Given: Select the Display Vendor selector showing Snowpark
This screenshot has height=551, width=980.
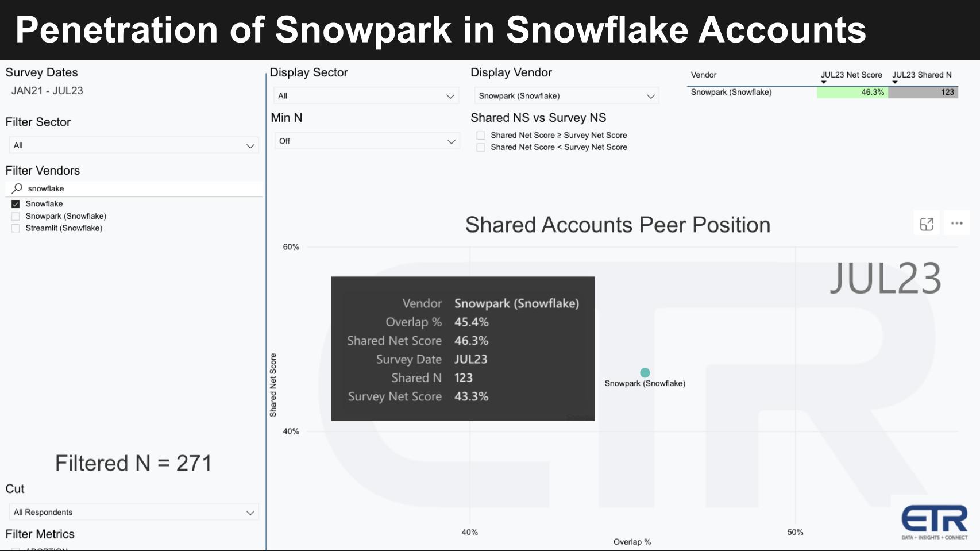Looking at the screenshot, I should pos(566,95).
